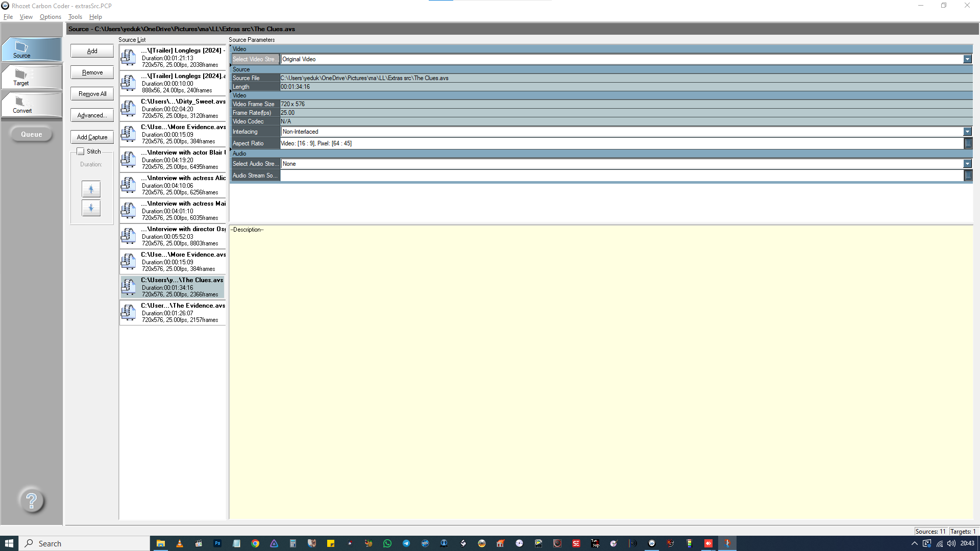This screenshot has width=980, height=551.
Task: Open the volume control in tray
Action: 951,543
